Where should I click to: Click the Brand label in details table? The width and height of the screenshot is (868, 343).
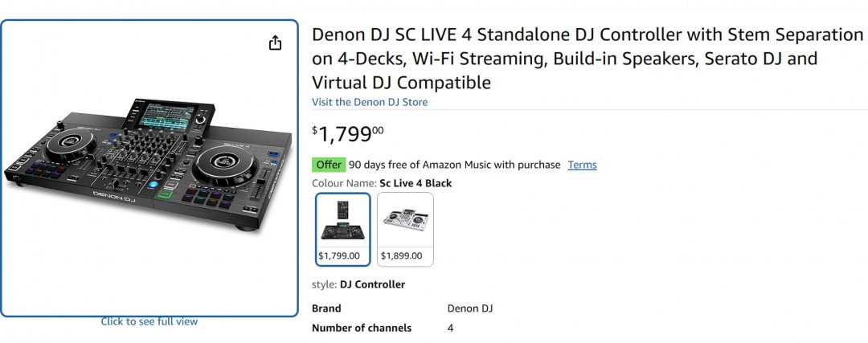pyautogui.click(x=326, y=308)
